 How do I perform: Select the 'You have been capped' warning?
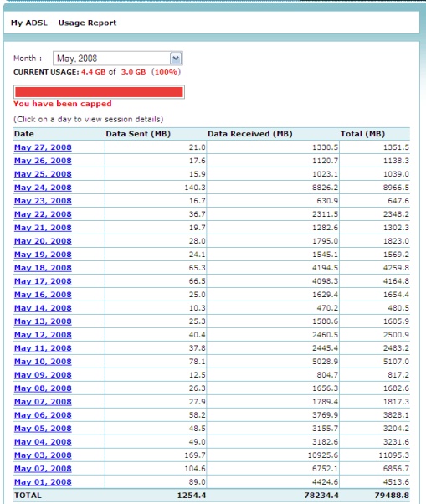point(63,104)
